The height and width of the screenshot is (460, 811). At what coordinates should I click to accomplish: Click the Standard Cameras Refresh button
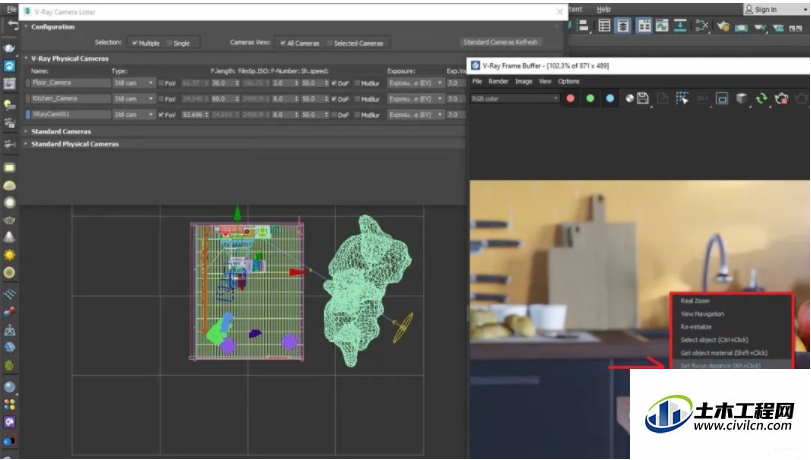[500, 42]
